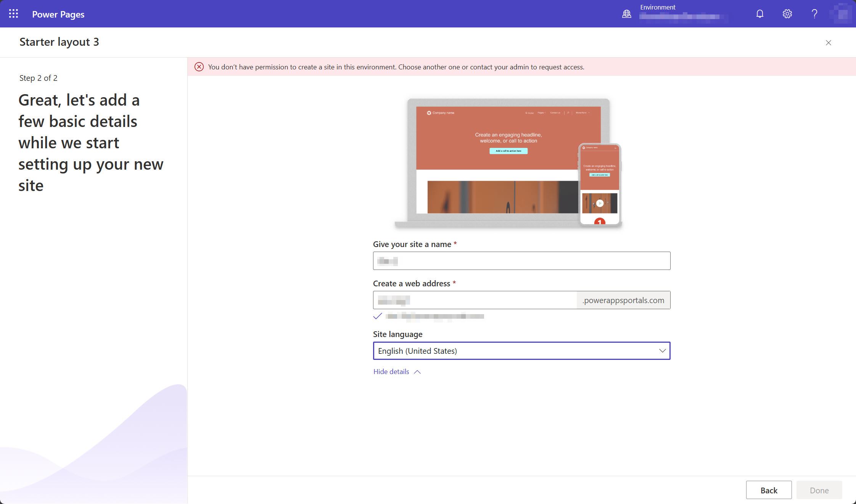856x504 pixels.
Task: Click the environment selector icon
Action: [627, 13]
